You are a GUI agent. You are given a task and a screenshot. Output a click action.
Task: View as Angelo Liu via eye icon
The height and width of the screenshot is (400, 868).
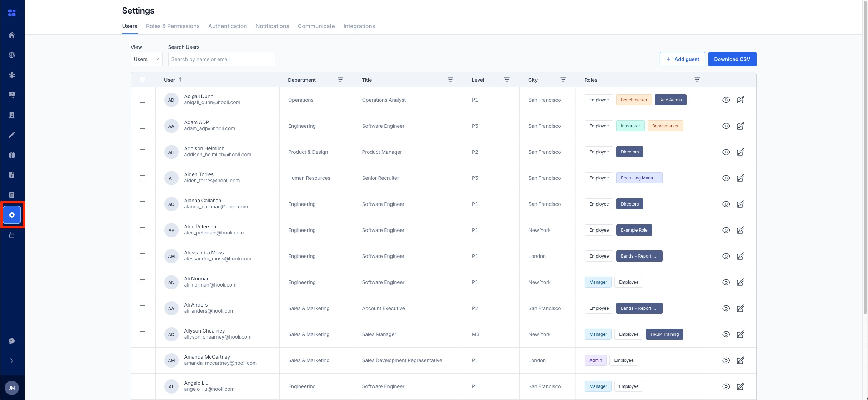coord(726,386)
